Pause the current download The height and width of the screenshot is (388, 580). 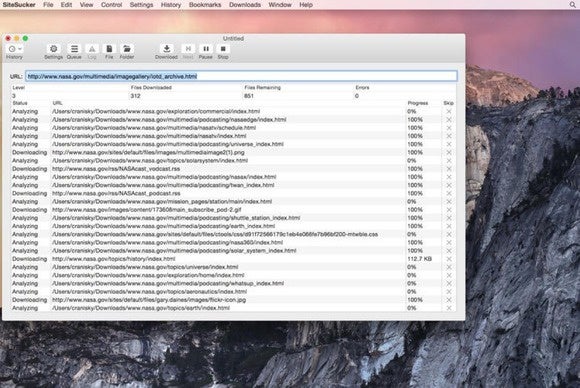pos(206,49)
